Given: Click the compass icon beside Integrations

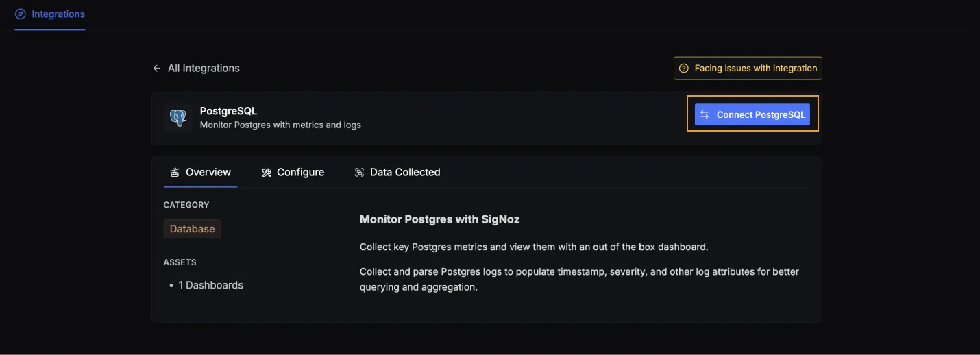Looking at the screenshot, I should tap(21, 14).
